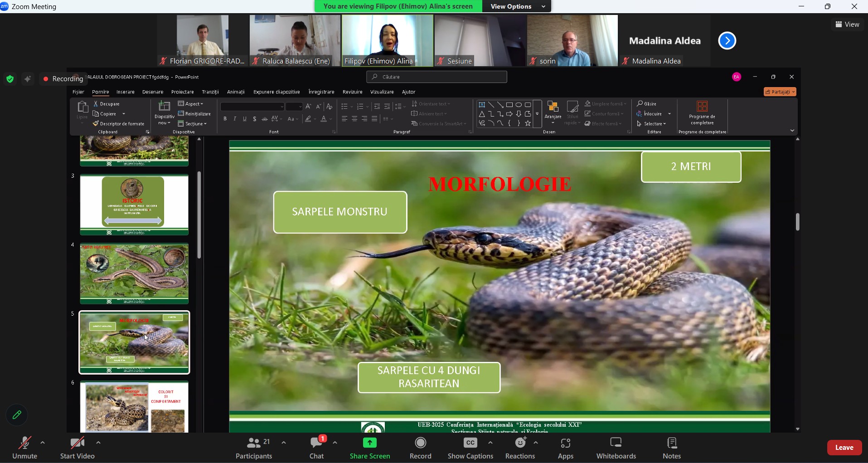This screenshot has height=463, width=868.
Task: Open Whiteboards from the toolbar
Action: pos(616,448)
